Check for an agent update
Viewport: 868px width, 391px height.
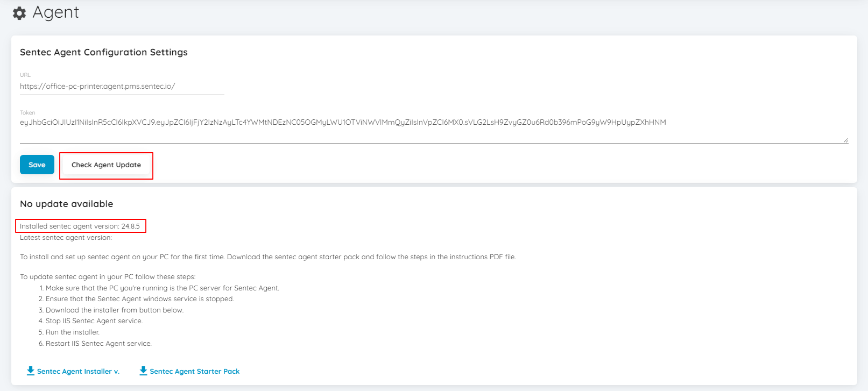tap(106, 165)
